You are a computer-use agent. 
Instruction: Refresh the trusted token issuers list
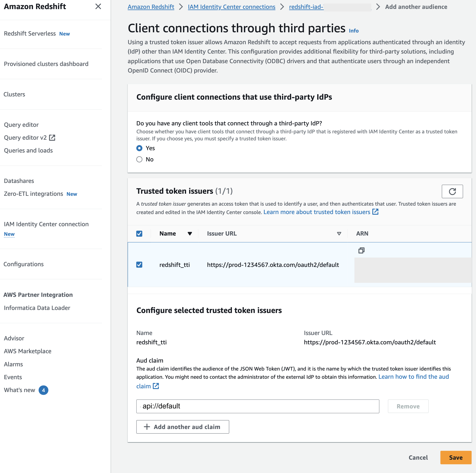coord(452,191)
